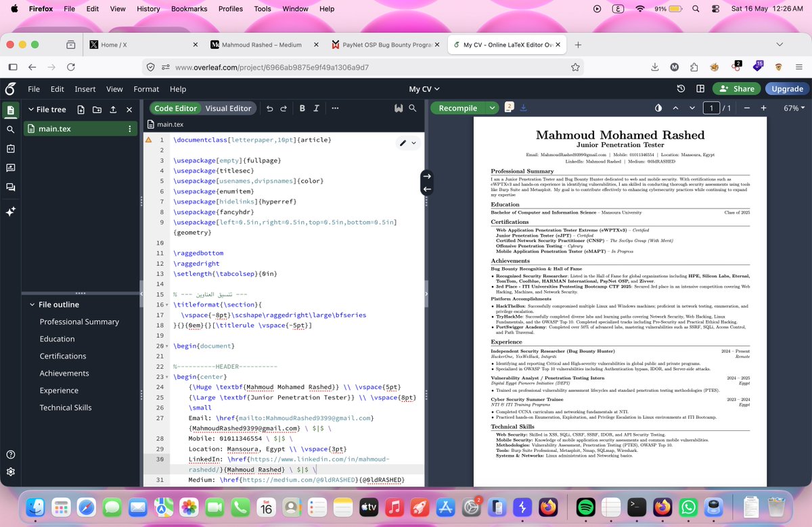The width and height of the screenshot is (812, 527).
Task: Open the review panel sidebar icon
Action: pyautogui.click(x=10, y=168)
